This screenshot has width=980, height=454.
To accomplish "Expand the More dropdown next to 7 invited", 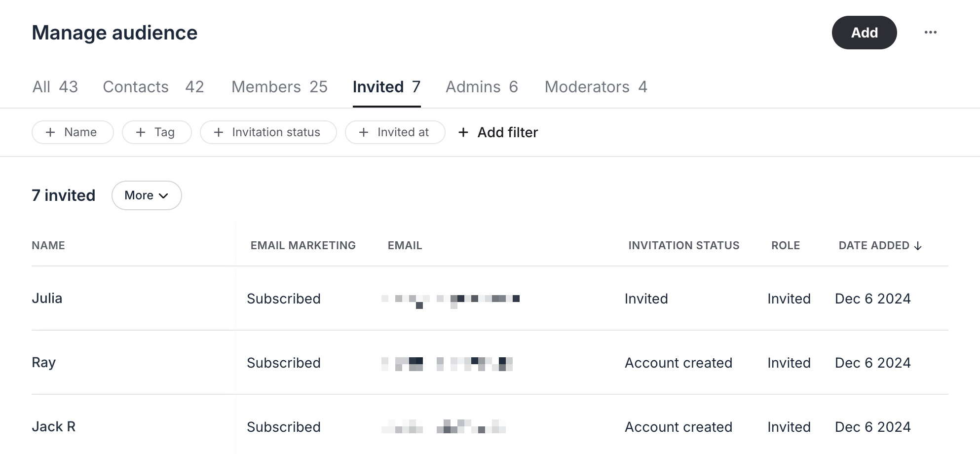I will click(x=147, y=195).
